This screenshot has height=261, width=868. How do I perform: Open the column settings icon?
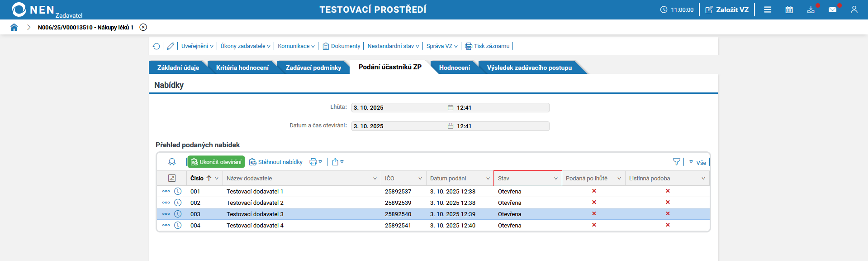(172, 178)
